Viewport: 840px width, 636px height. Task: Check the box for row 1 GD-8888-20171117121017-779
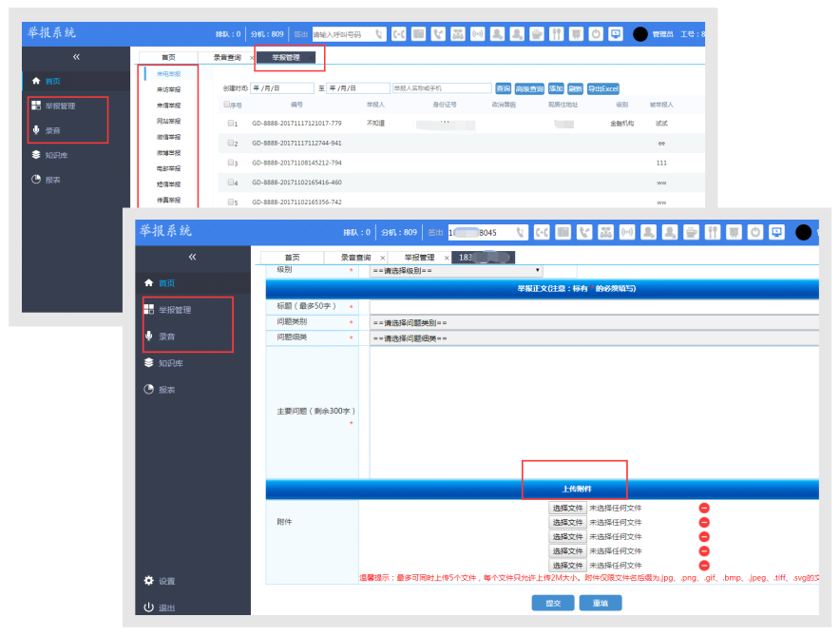click(x=231, y=124)
